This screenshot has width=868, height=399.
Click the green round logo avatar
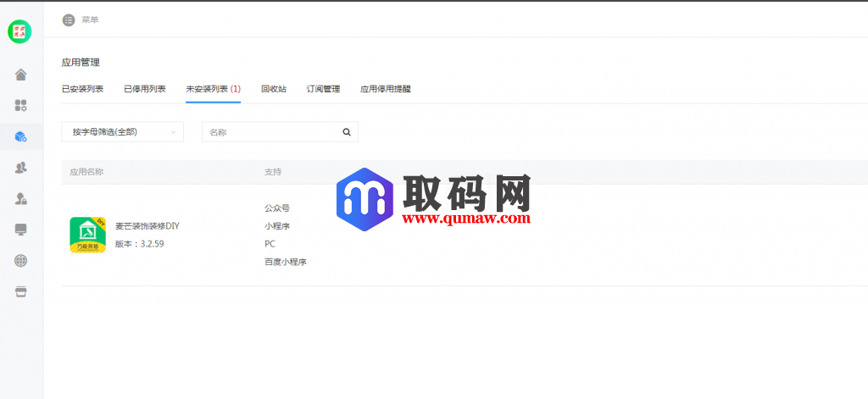(19, 31)
